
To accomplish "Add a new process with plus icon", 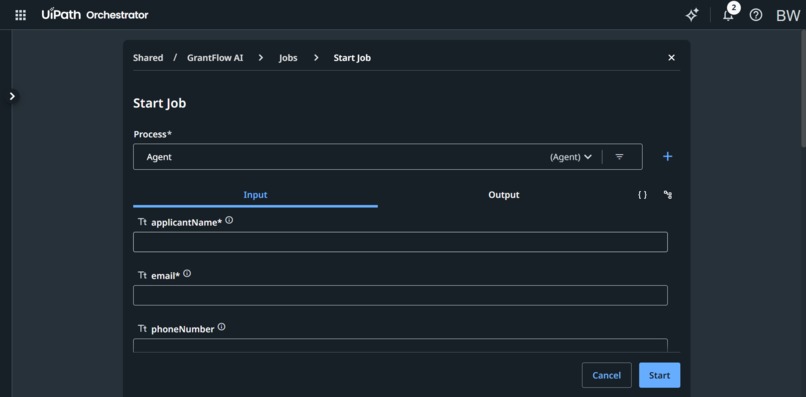I will [x=667, y=157].
